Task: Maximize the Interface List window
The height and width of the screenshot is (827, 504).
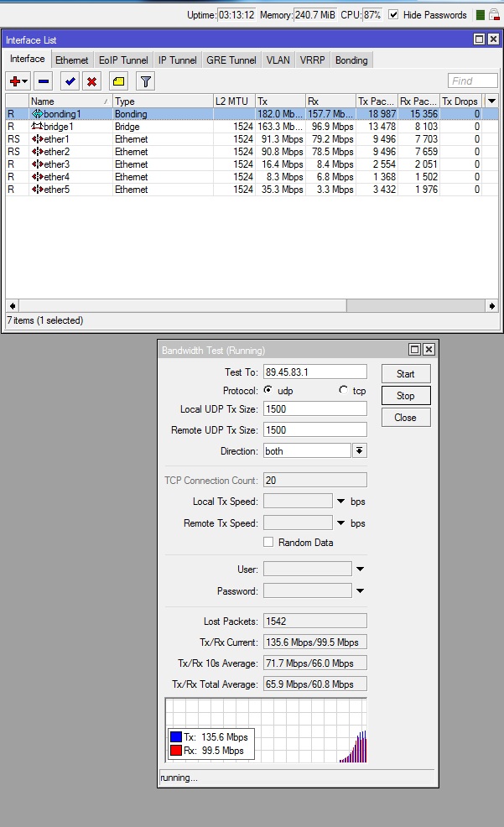Action: click(x=479, y=39)
